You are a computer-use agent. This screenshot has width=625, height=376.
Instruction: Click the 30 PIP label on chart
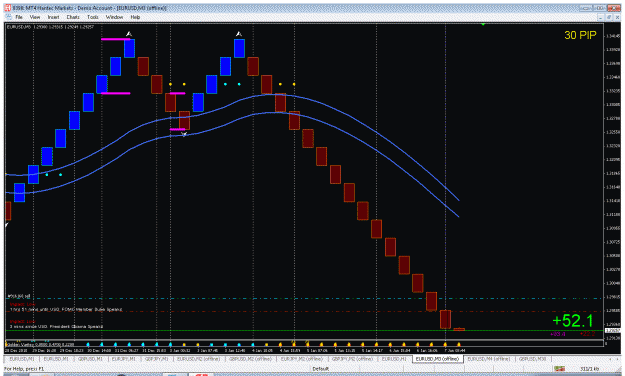[580, 35]
